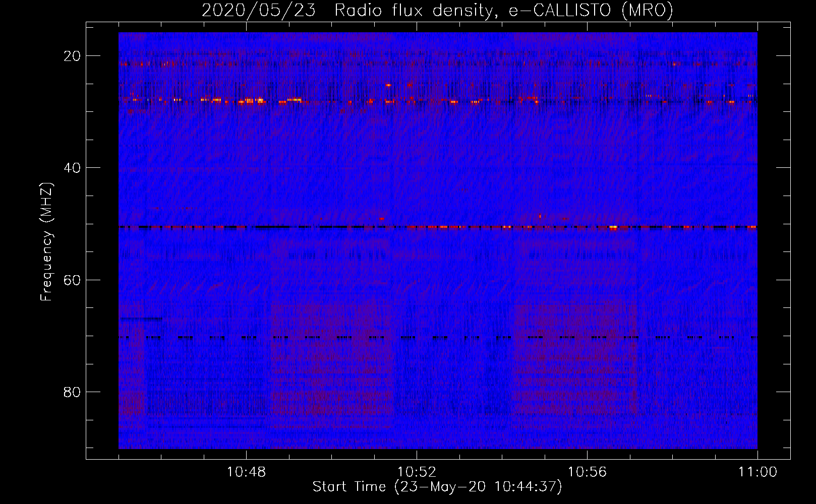
Task: Click the 10:56 time tick label
Action: pos(587,472)
